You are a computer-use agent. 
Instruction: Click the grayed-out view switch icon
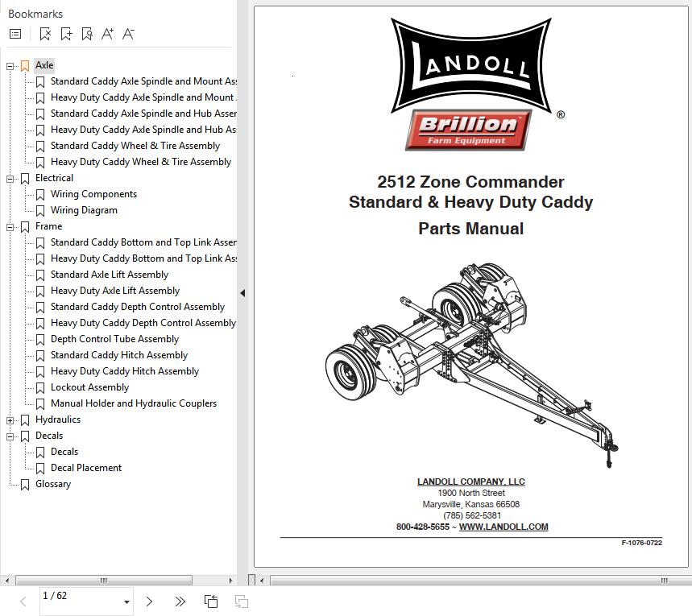(242, 602)
